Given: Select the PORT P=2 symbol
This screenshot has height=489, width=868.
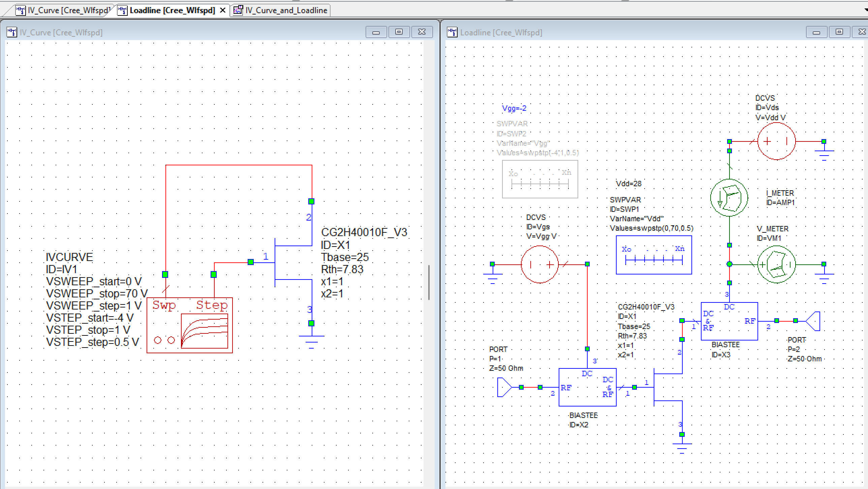Looking at the screenshot, I should coord(813,321).
